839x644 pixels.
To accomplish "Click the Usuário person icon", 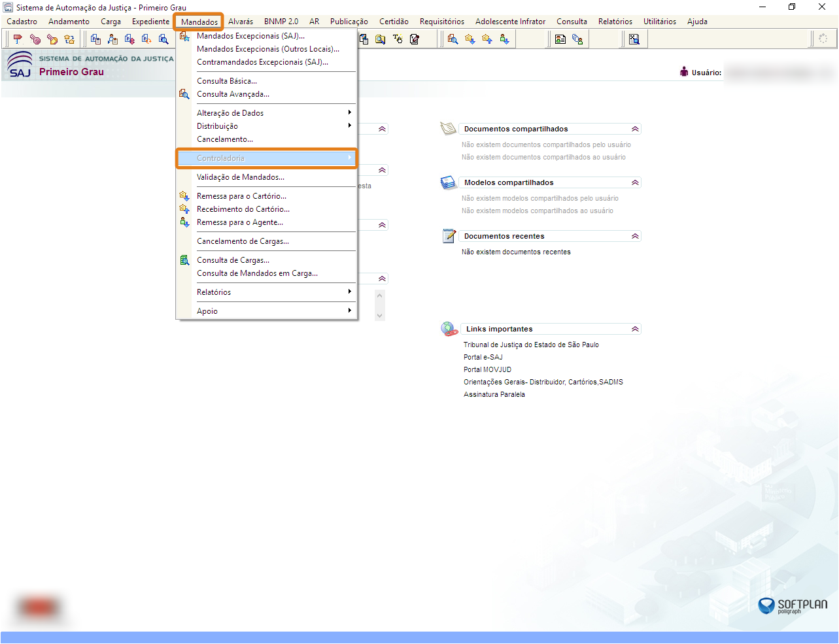I will [x=684, y=72].
